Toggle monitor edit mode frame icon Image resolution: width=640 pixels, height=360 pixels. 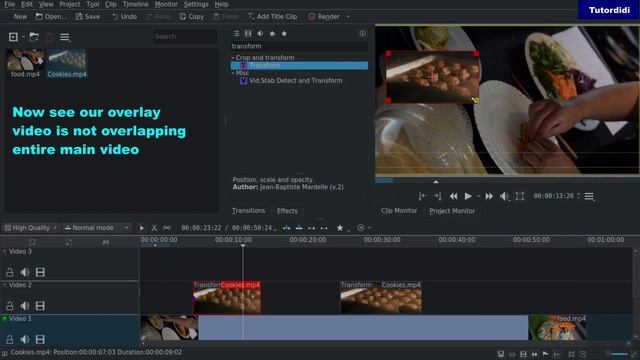[x=520, y=196]
